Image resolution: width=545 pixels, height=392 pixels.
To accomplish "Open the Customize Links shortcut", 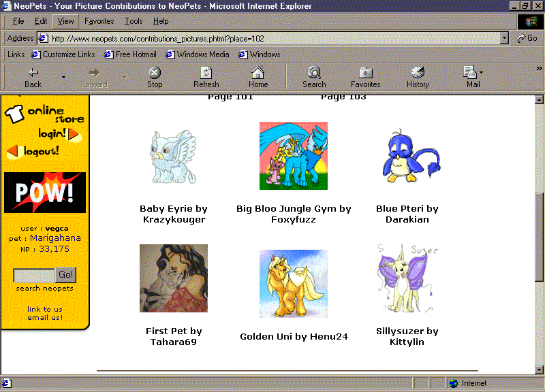I will click(63, 54).
